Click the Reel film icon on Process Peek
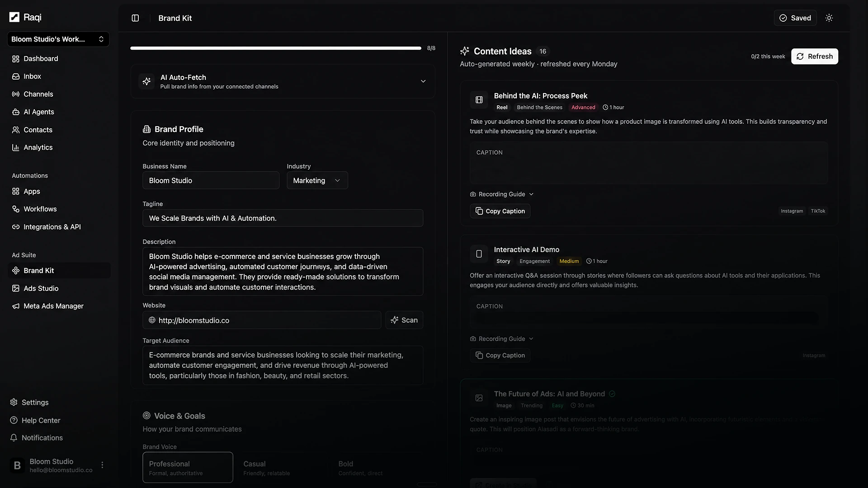The width and height of the screenshot is (868, 488). [x=479, y=100]
